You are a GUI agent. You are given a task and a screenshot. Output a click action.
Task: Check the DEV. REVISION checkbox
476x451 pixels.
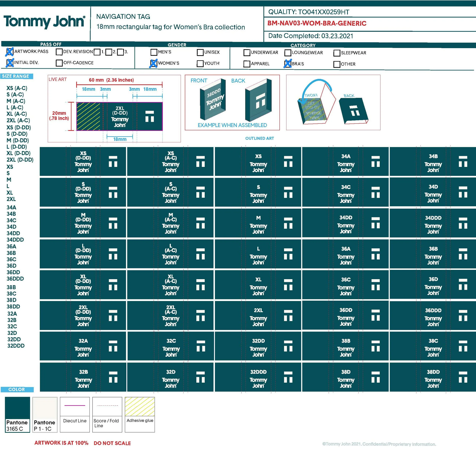point(59,52)
